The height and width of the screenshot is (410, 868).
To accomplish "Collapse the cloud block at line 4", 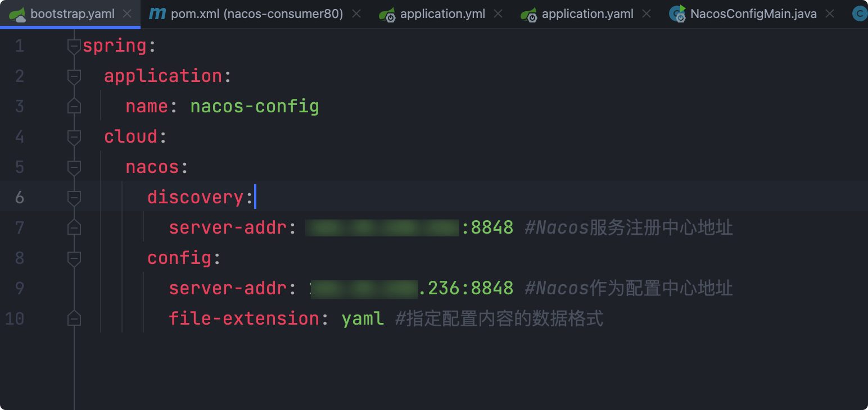I will tap(74, 136).
